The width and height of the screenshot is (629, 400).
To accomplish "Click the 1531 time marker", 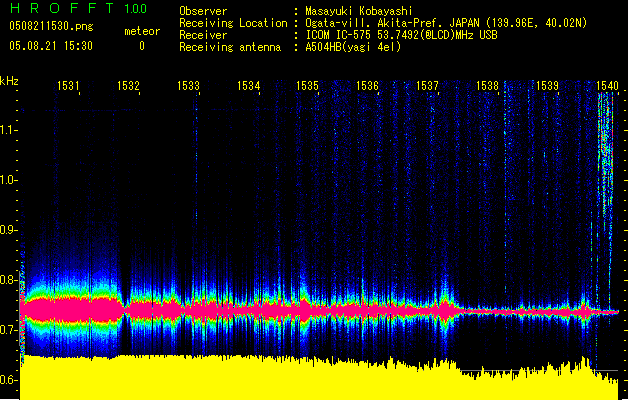I will pyautogui.click(x=68, y=86).
